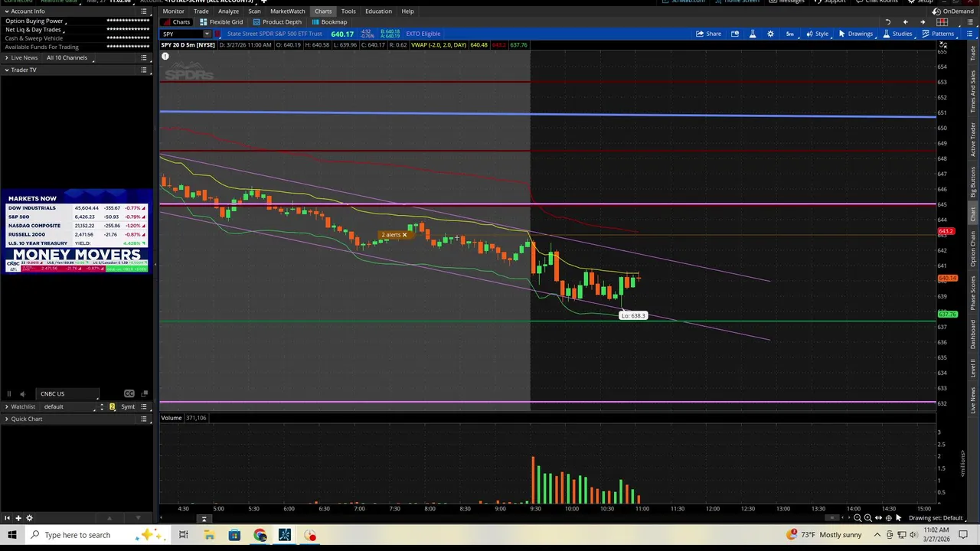This screenshot has width=980, height=551.
Task: Open the Analyze tab
Action: [x=228, y=11]
